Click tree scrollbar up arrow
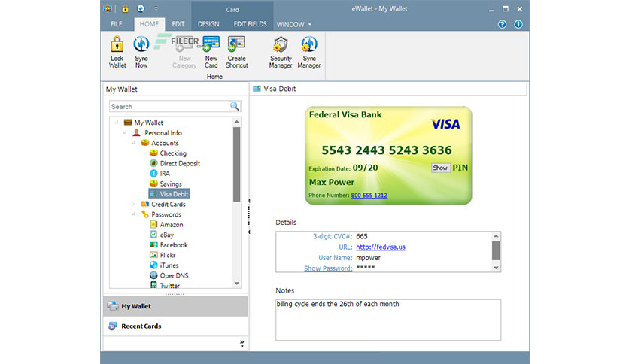 click(x=237, y=122)
